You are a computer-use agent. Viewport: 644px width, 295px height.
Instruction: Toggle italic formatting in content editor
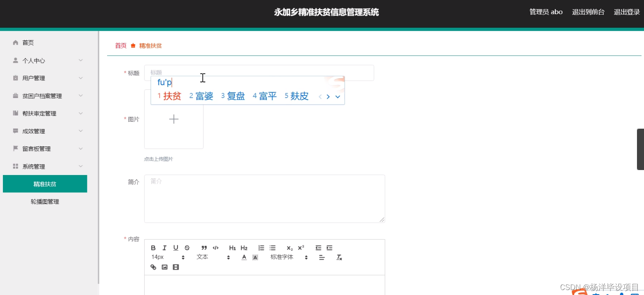click(x=165, y=248)
